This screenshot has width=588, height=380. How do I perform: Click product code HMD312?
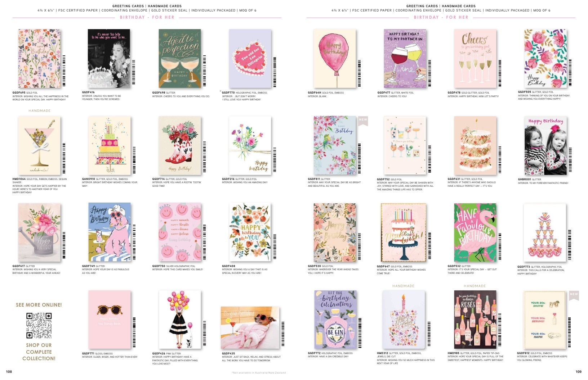[x=382, y=353]
